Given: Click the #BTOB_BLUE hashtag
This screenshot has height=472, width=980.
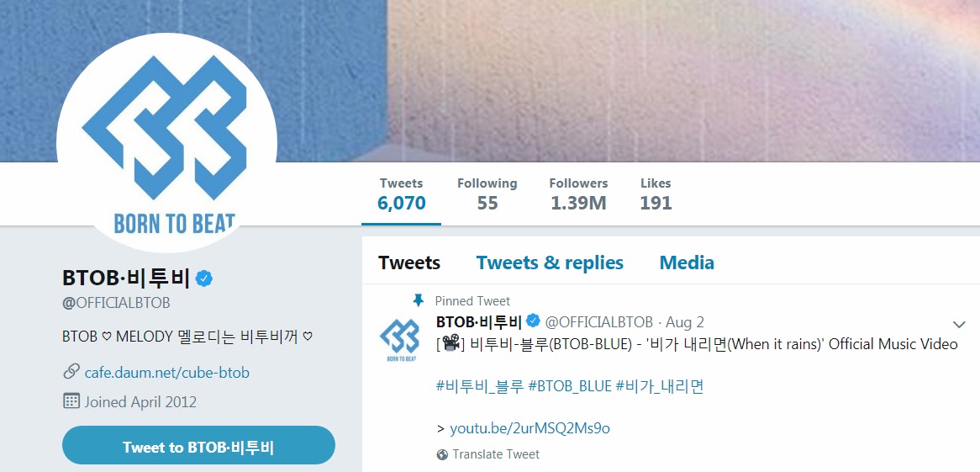Looking at the screenshot, I should coord(569,386).
